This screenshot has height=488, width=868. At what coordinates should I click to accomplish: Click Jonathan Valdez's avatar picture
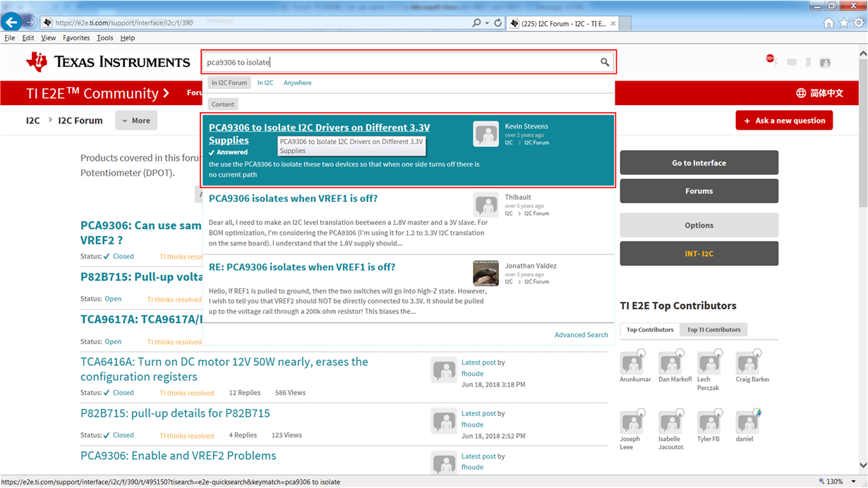tap(486, 273)
